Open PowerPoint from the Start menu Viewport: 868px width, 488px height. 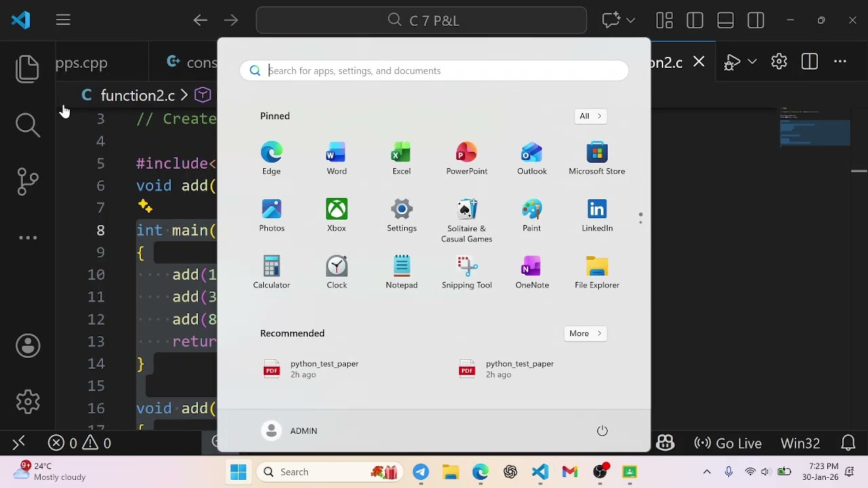[467, 159]
